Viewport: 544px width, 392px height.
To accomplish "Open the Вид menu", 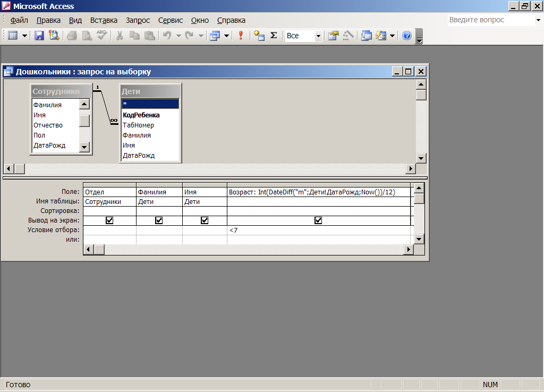I will coord(75,21).
